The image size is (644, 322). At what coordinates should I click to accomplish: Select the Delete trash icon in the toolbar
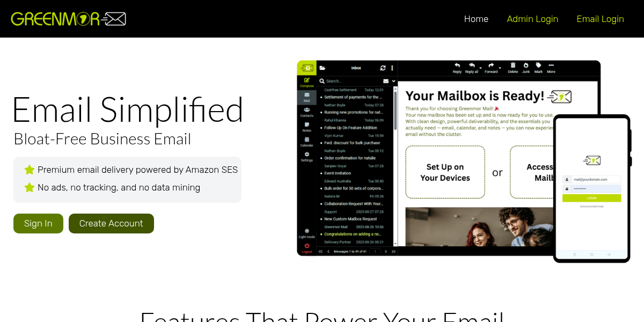click(x=513, y=65)
